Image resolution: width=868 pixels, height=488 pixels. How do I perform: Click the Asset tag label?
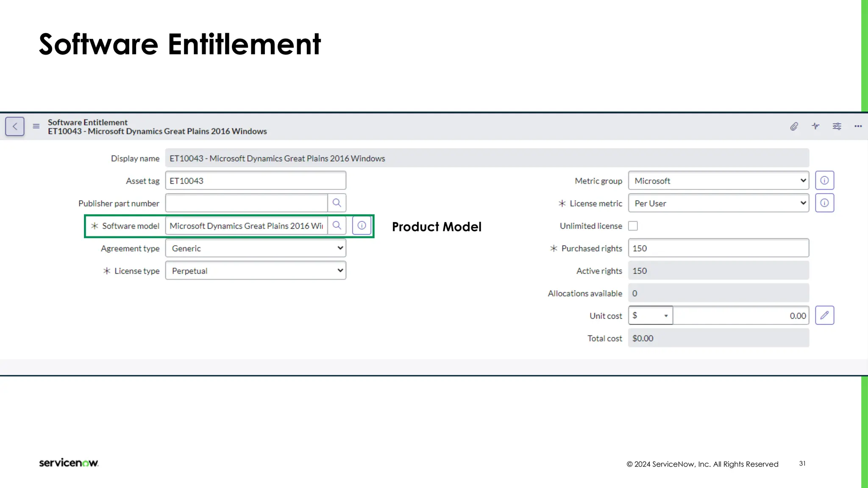click(x=142, y=181)
